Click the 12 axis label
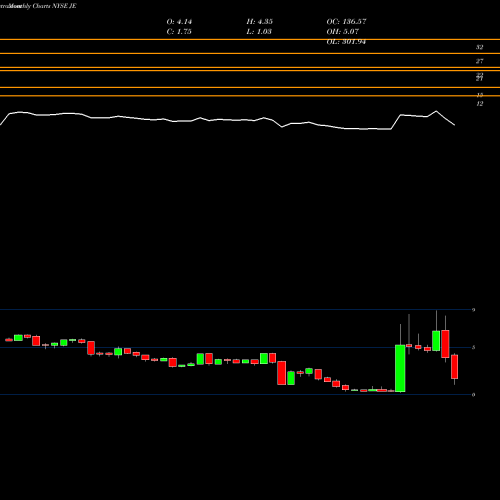Viewport: 500px width, 500px height. (x=479, y=104)
